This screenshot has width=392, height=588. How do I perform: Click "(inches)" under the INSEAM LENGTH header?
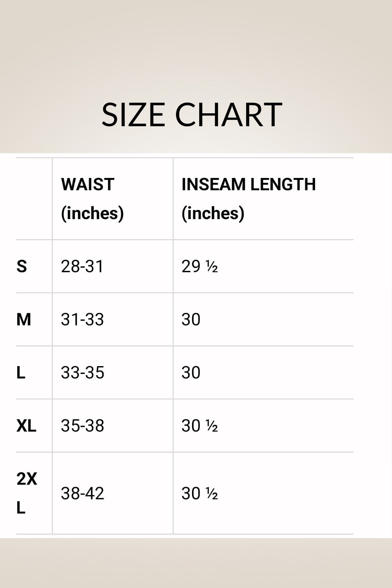point(213,213)
